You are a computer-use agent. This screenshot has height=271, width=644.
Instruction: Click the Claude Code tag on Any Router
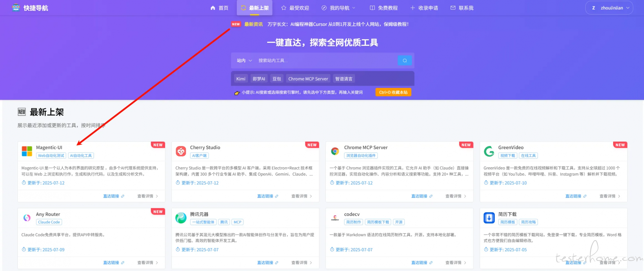point(49,222)
